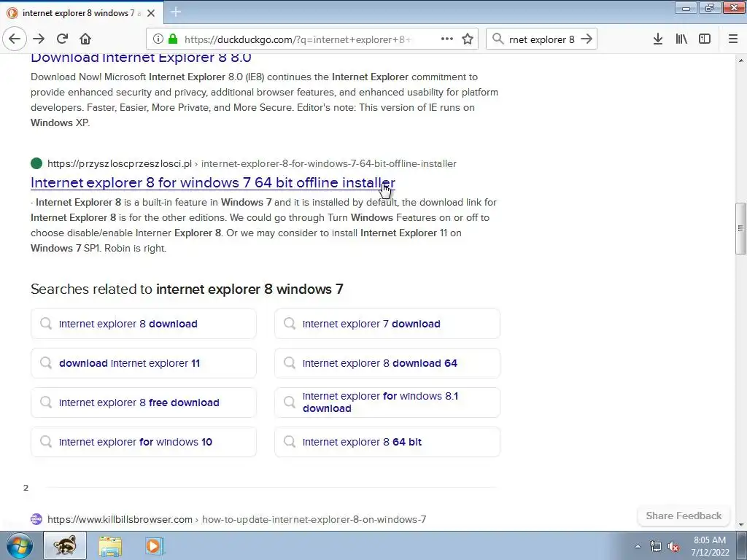Viewport: 747px width, 560px height.
Task: Select the internet explorer 8 windows 7 tab
Action: pos(82,13)
